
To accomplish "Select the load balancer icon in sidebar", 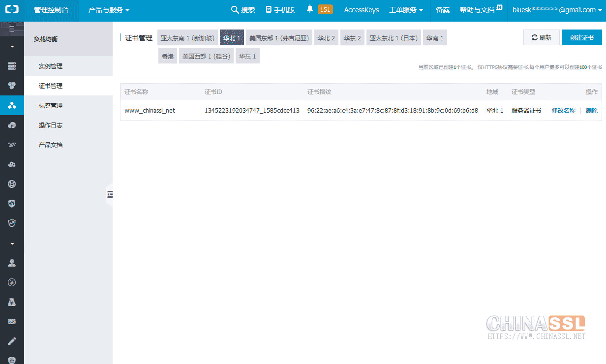I will tap(12, 105).
